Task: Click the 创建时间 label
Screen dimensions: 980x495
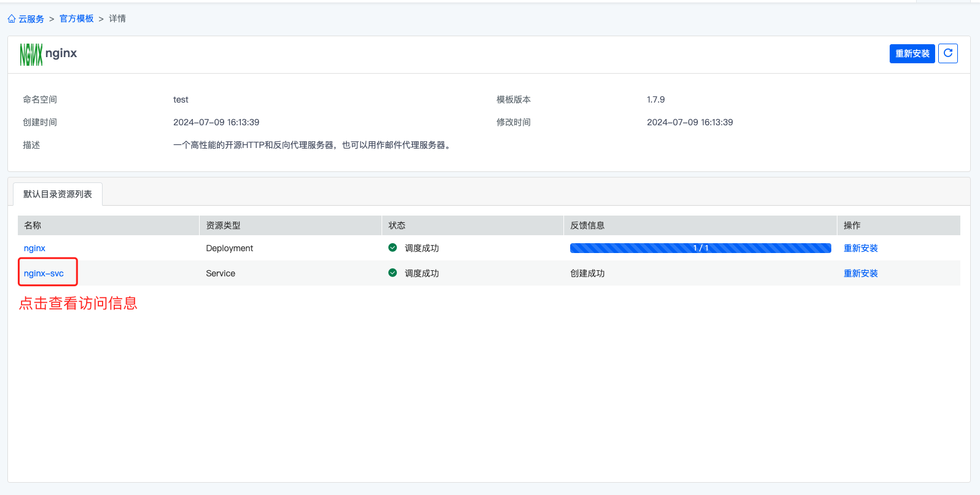Action: (40, 122)
